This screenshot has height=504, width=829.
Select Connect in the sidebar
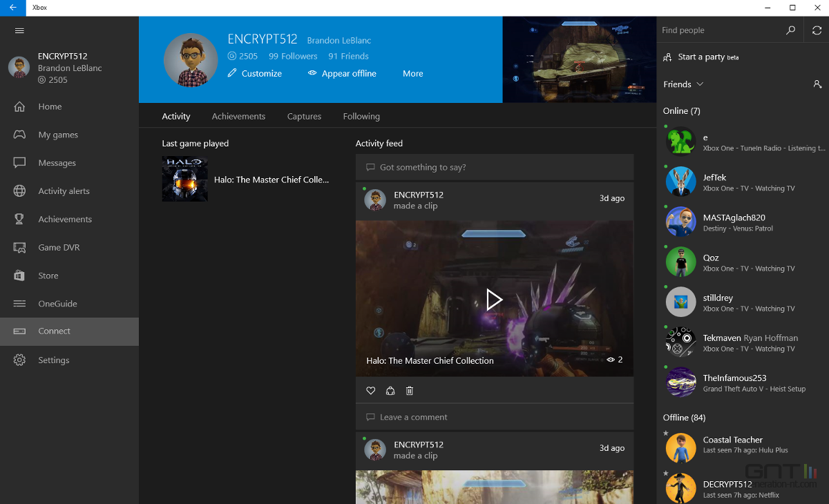tap(69, 331)
